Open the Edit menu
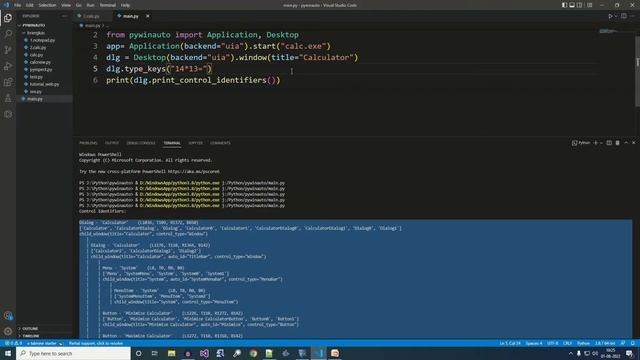 [30, 5]
